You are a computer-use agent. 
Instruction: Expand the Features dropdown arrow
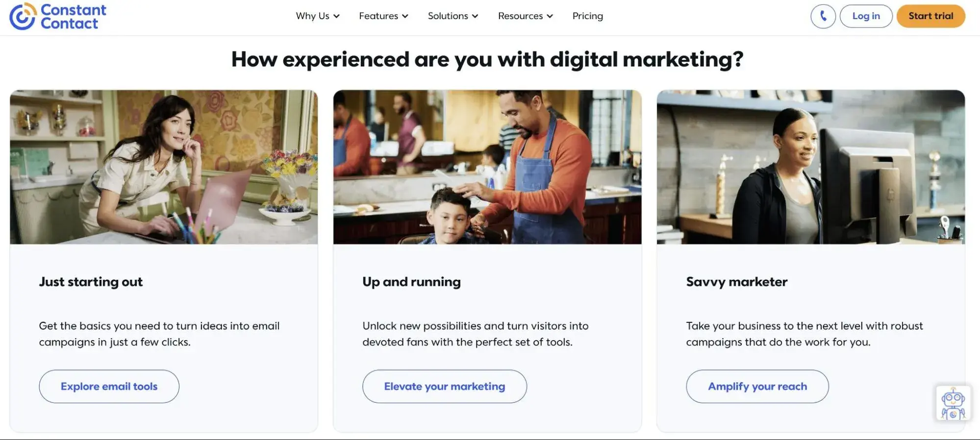[x=405, y=16]
